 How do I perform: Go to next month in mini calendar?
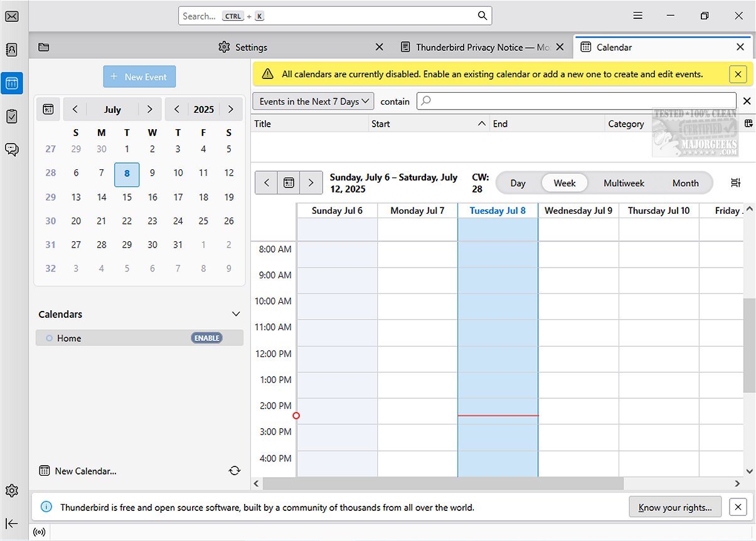click(x=149, y=109)
